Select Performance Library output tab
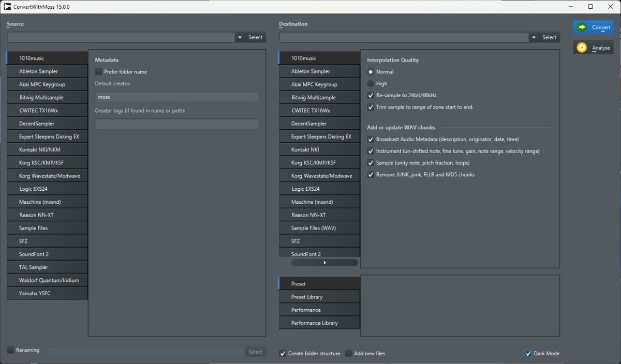This screenshot has height=364, width=621. pos(319,323)
